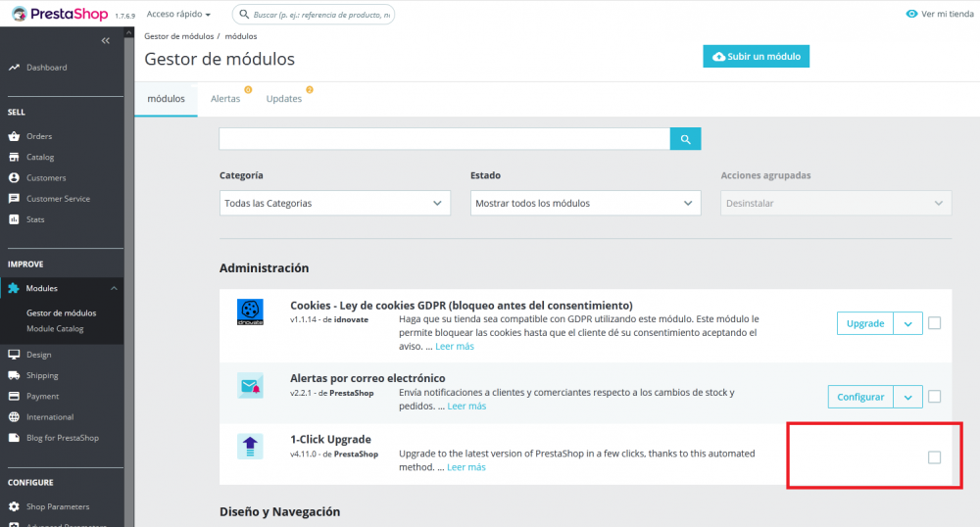Click the Cookies GDPR module icon
The image size is (980, 527).
250,312
